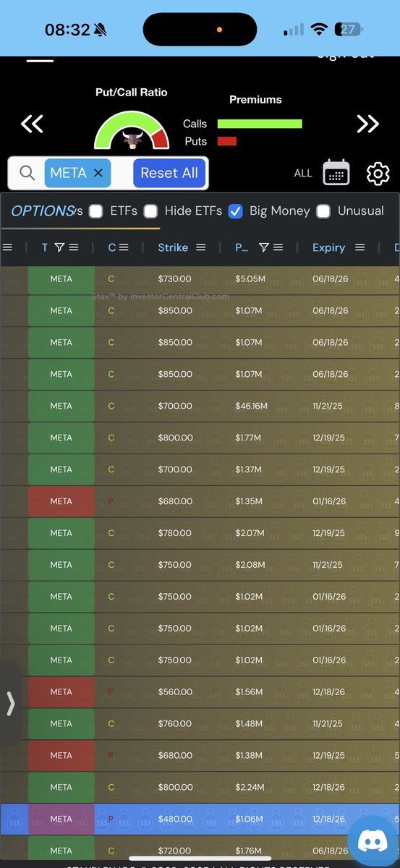Click the 01/16/26 expiry in the $1.35M row
This screenshot has height=868, width=400.
click(330, 501)
